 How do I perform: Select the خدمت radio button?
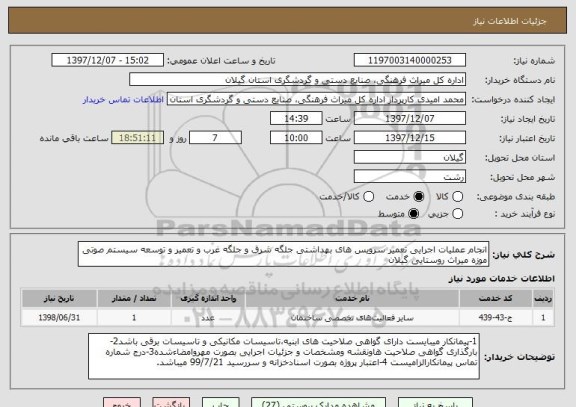418,197
